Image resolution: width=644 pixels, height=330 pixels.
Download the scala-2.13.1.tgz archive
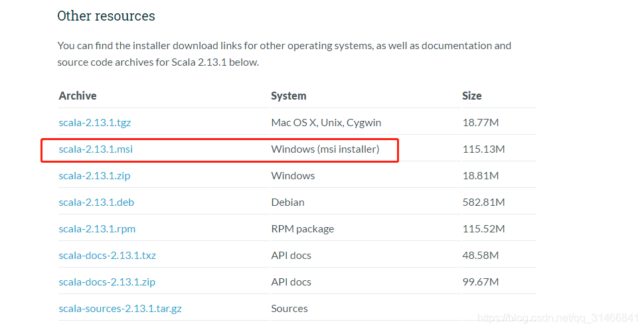(x=95, y=122)
